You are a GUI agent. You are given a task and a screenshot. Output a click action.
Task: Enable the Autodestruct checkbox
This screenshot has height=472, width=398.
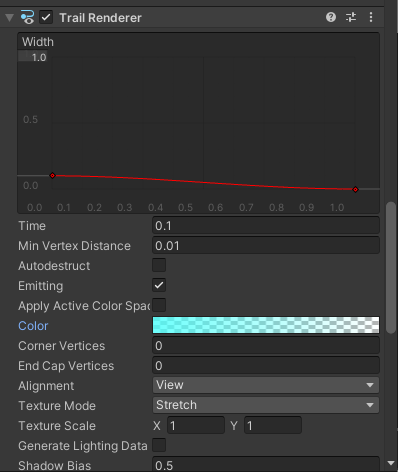coord(159,265)
